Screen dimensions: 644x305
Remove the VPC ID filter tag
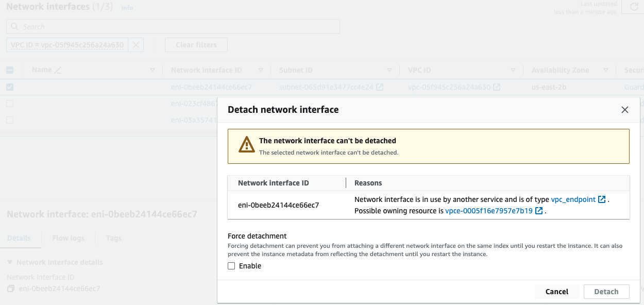click(135, 45)
